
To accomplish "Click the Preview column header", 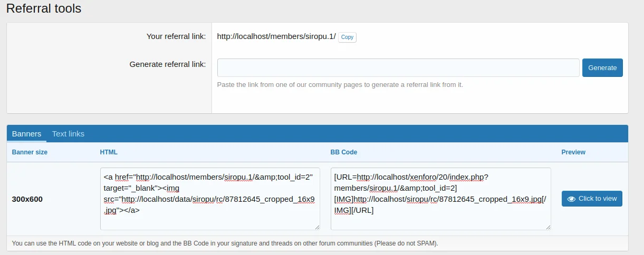I will coord(573,152).
